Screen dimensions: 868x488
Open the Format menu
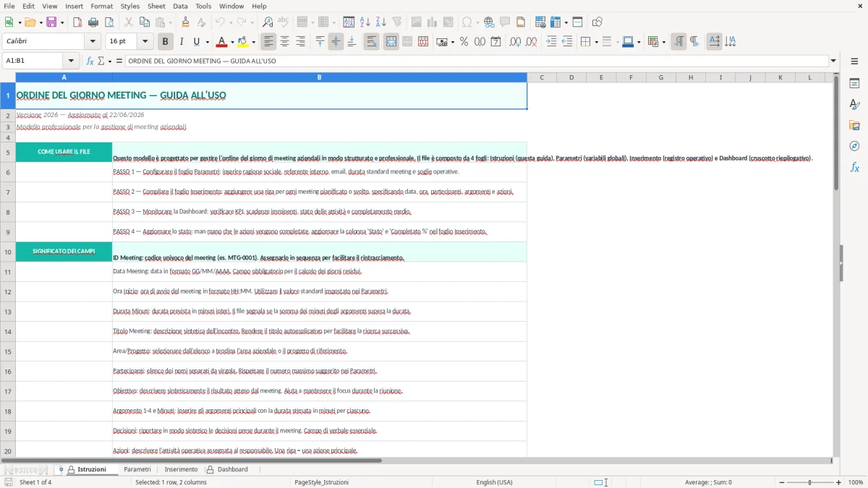pyautogui.click(x=102, y=6)
